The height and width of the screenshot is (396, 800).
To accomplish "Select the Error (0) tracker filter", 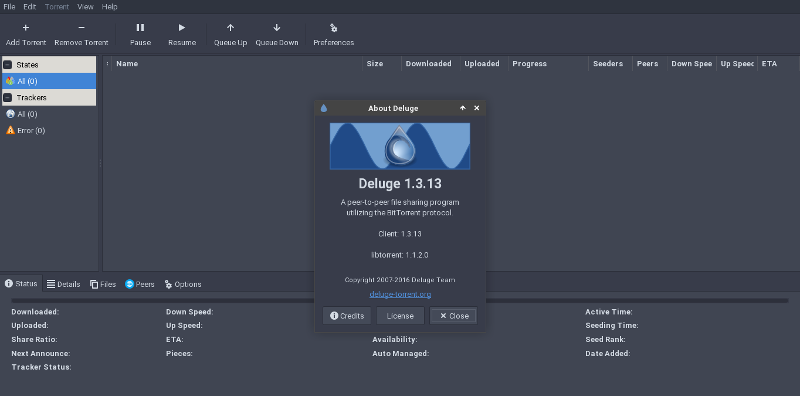I will 49,130.
